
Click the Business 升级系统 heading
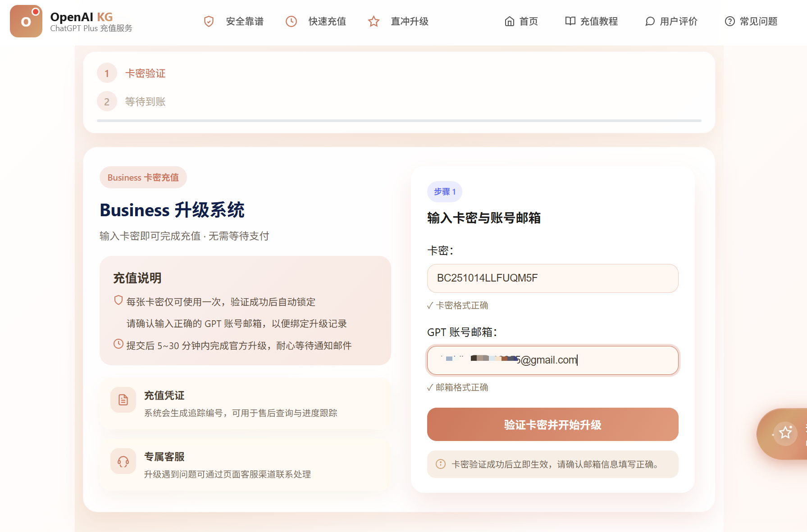[x=172, y=210]
